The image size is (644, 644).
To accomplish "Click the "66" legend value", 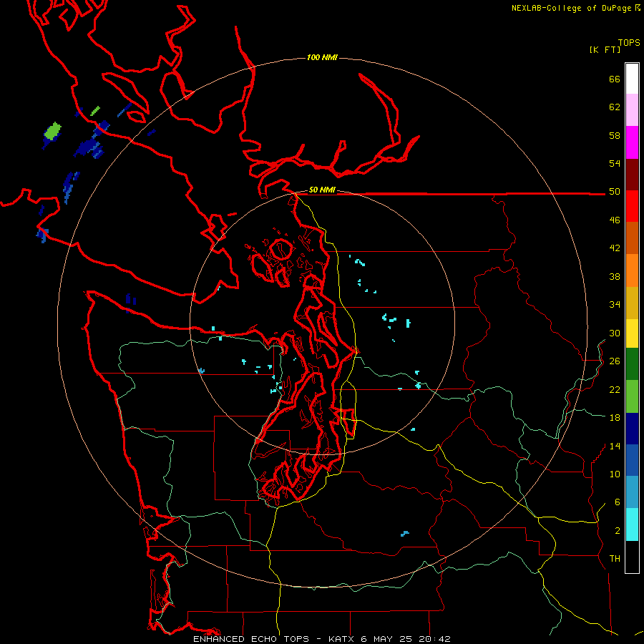I will click(x=615, y=79).
